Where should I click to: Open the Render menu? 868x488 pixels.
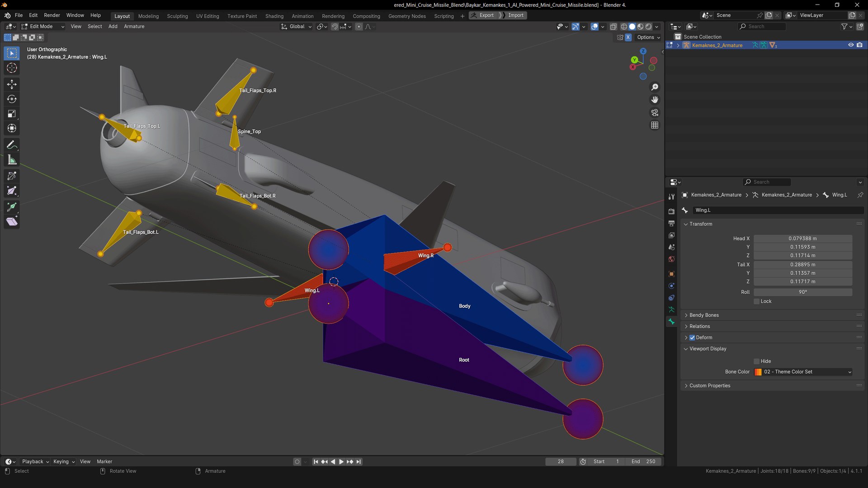pos(52,15)
